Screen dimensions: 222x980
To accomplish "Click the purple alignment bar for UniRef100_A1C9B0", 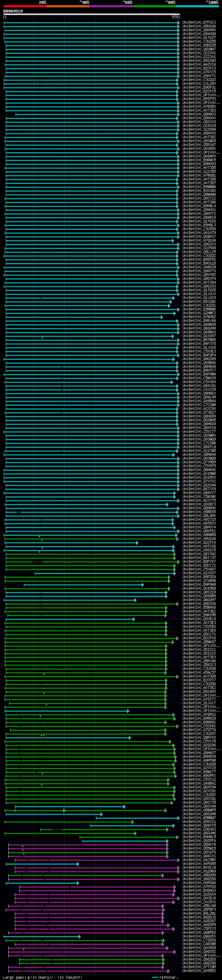I will [x=97, y=860].
